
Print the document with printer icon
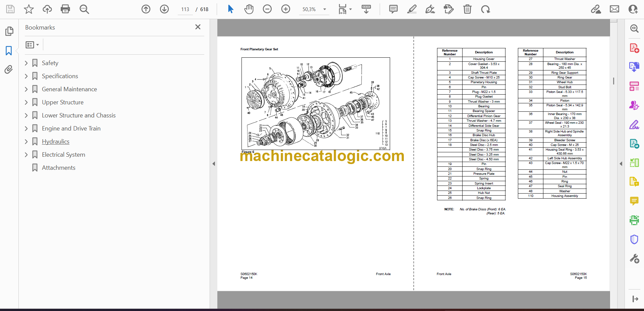[x=65, y=9]
